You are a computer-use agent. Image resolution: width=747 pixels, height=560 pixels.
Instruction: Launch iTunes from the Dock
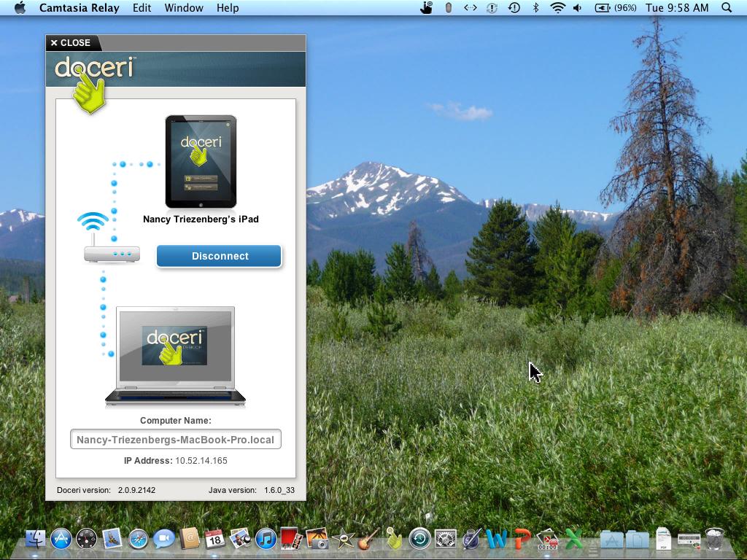[266, 539]
